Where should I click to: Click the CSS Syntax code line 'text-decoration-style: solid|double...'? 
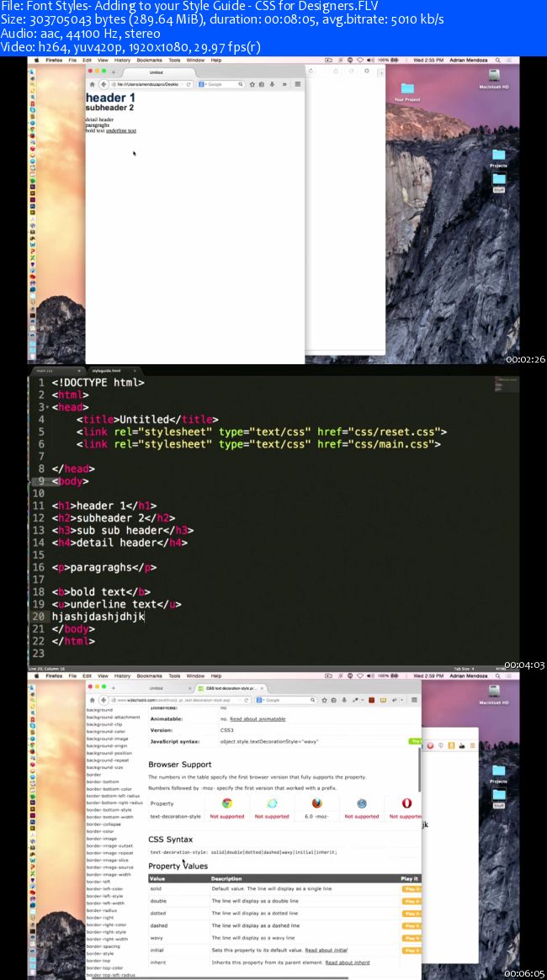pos(244,852)
